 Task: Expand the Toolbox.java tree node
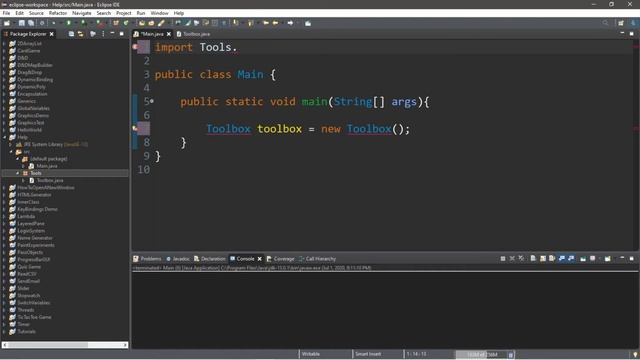coord(24,180)
